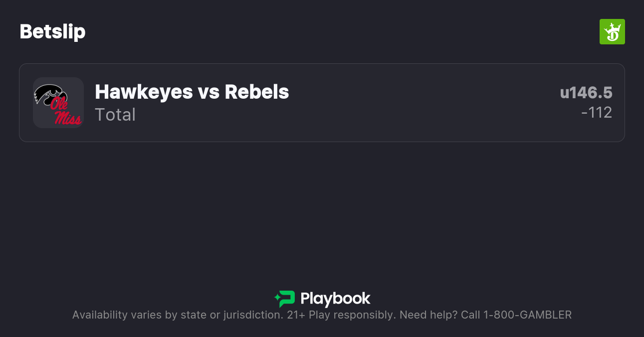Click the green Playbook logo mark
Screen dimensions: 644x337
[285, 299]
